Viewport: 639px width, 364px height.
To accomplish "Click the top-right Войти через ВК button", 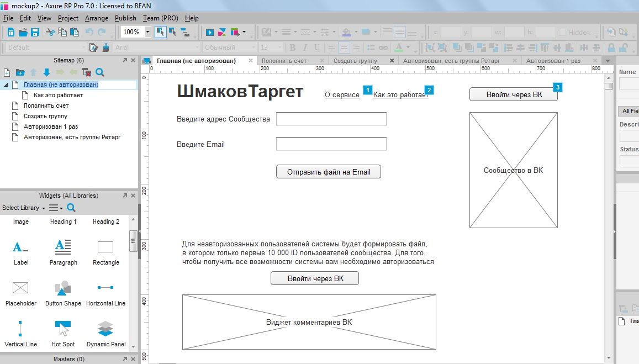I will 514,94.
